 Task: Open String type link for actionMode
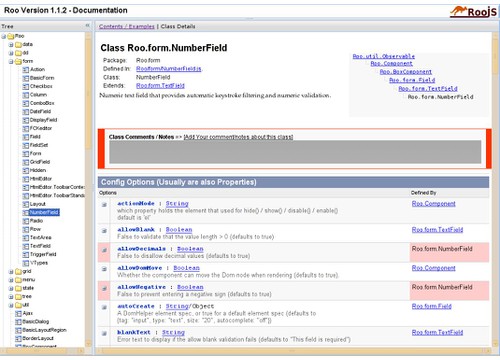coord(177,203)
